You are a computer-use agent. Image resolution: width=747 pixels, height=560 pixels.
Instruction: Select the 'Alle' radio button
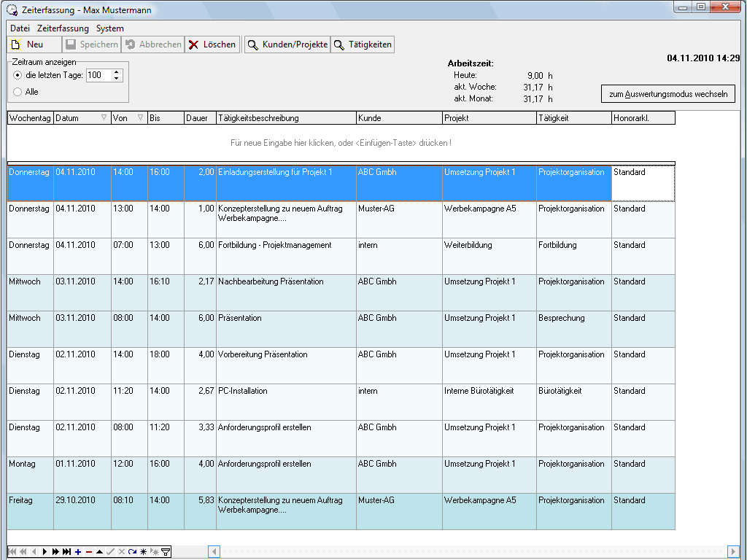pos(18,92)
